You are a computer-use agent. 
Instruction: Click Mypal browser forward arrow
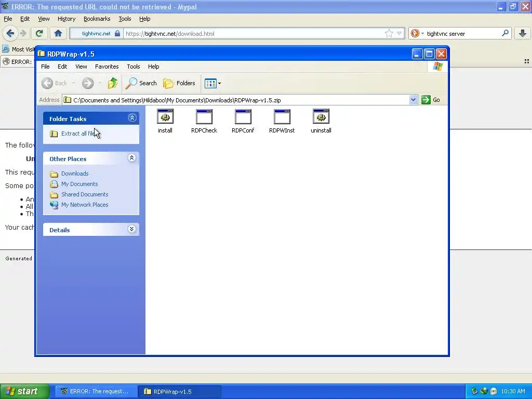23,33
